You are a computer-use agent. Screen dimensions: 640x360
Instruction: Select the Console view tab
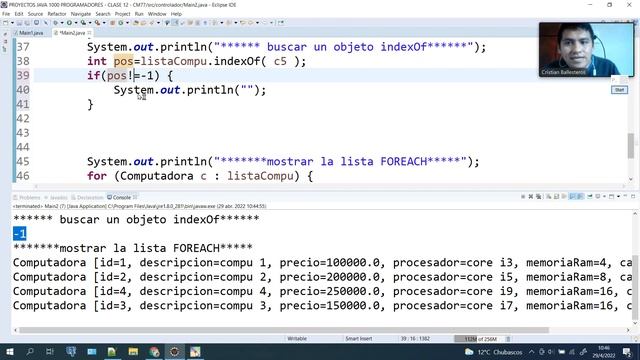(122, 198)
